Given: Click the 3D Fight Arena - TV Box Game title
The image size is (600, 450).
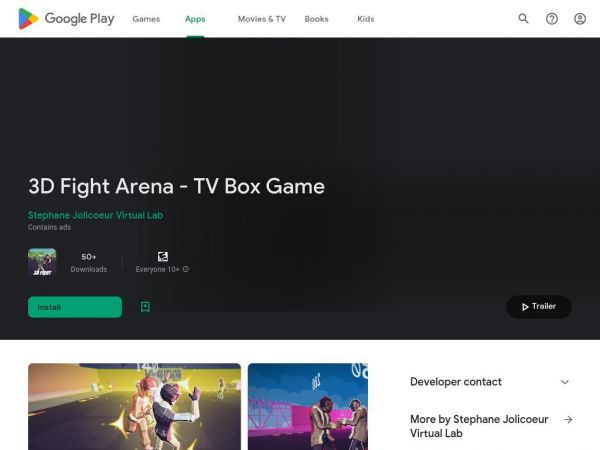Looking at the screenshot, I should [176, 186].
